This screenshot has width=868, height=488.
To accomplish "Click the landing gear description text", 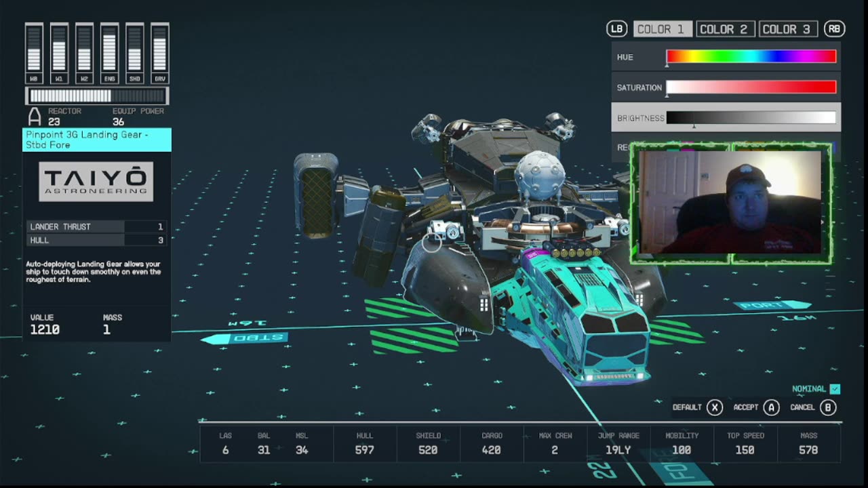I will pyautogui.click(x=93, y=272).
